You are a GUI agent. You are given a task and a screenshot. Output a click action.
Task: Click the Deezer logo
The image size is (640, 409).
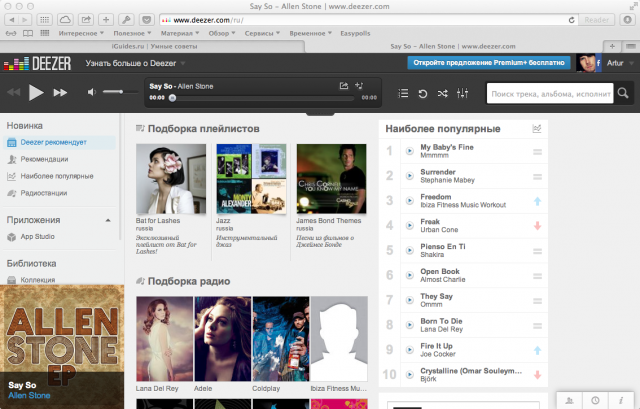tap(38, 63)
